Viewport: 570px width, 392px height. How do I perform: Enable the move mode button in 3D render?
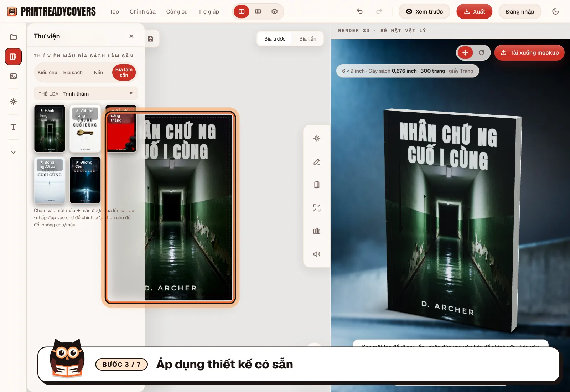(465, 53)
